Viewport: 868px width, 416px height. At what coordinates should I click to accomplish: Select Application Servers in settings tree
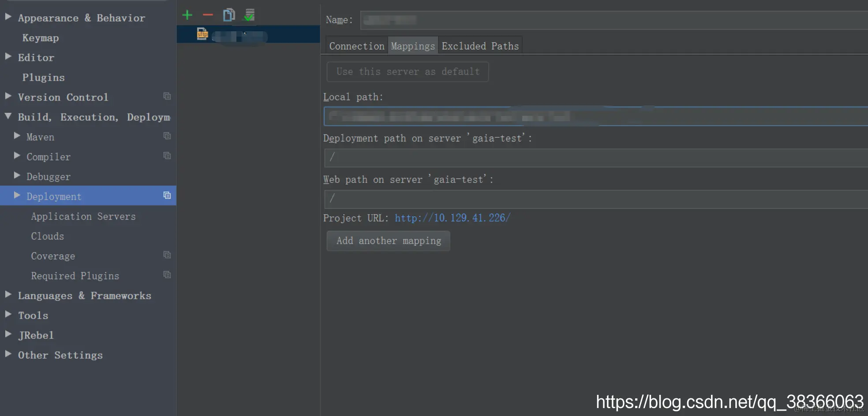pyautogui.click(x=83, y=216)
